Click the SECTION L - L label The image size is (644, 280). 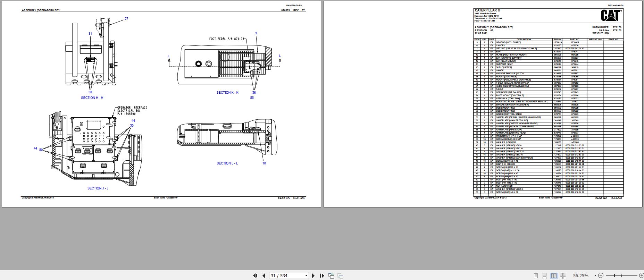(x=227, y=163)
